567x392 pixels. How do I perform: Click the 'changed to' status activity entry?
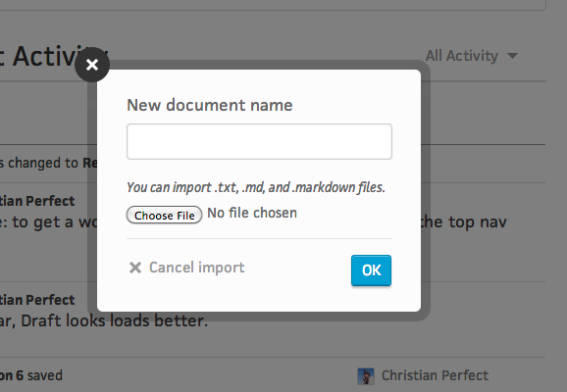click(x=48, y=164)
